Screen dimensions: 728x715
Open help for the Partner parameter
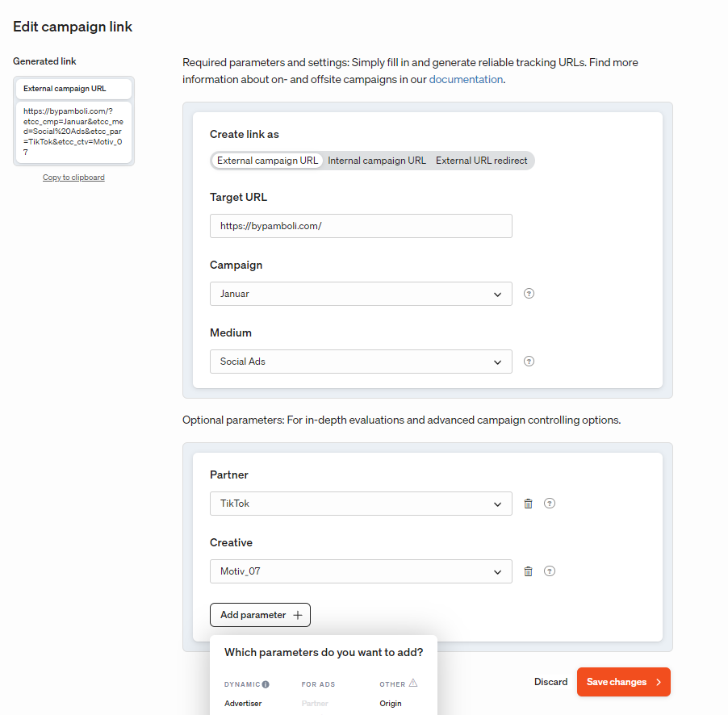pos(550,504)
